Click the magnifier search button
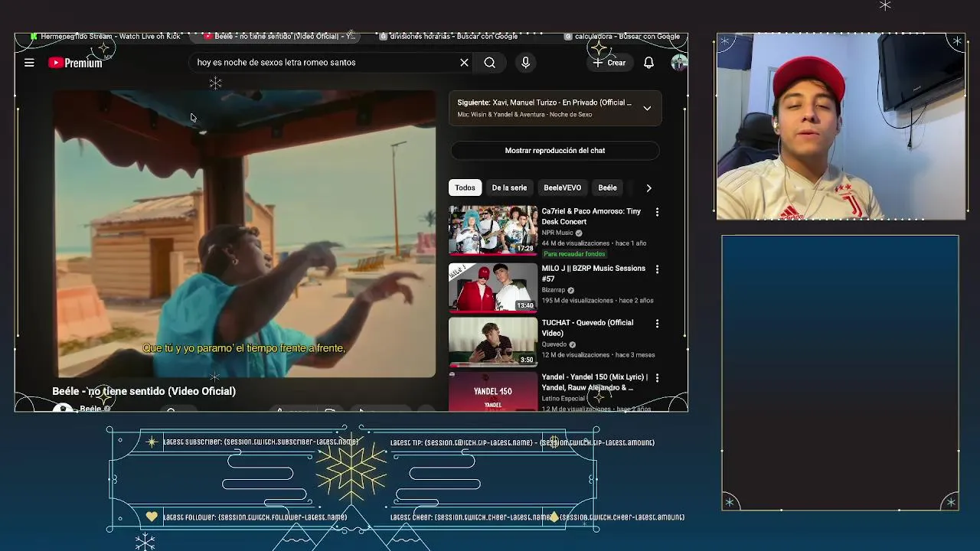 (490, 63)
